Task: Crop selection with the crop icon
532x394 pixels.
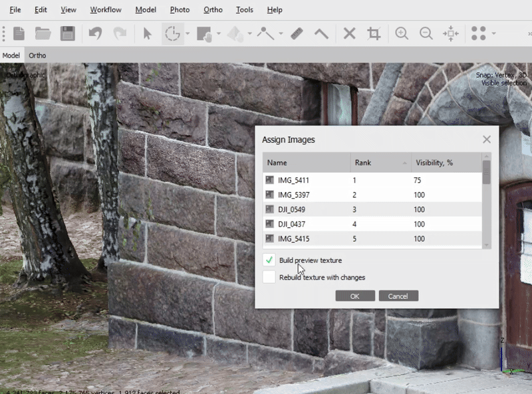Action: pos(374,34)
